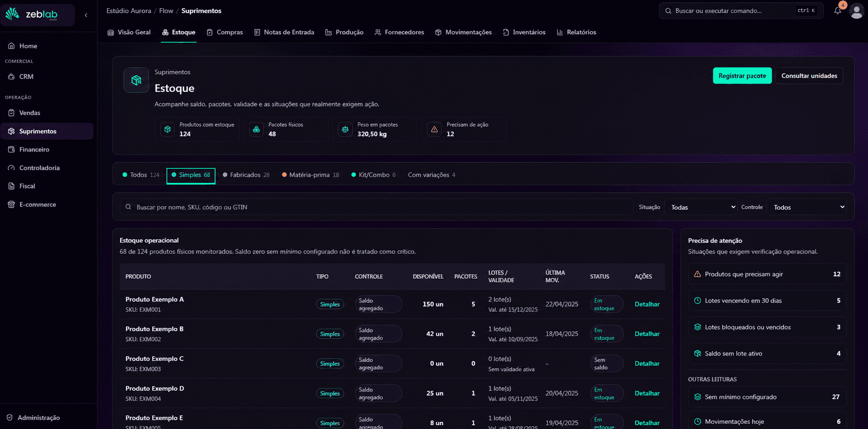Filter by Matéria-prima products

point(310,175)
